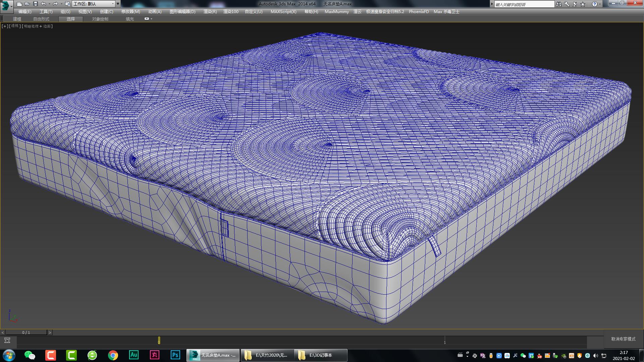Create a new scene with the New icon
644x362 pixels.
(19, 4)
